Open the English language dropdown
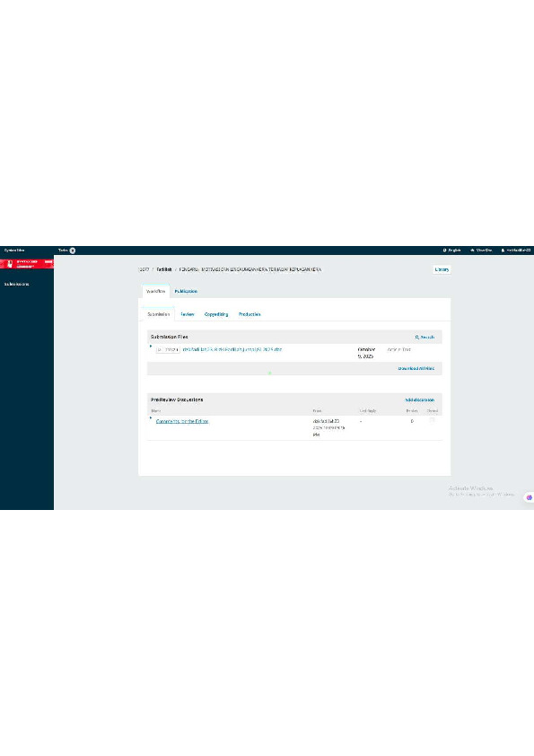 452,251
